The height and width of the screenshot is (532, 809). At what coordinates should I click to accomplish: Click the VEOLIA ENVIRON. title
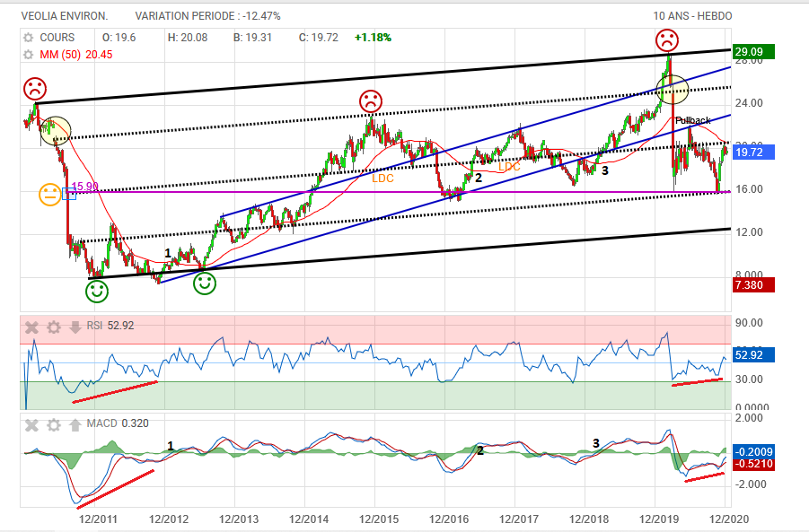[65, 16]
